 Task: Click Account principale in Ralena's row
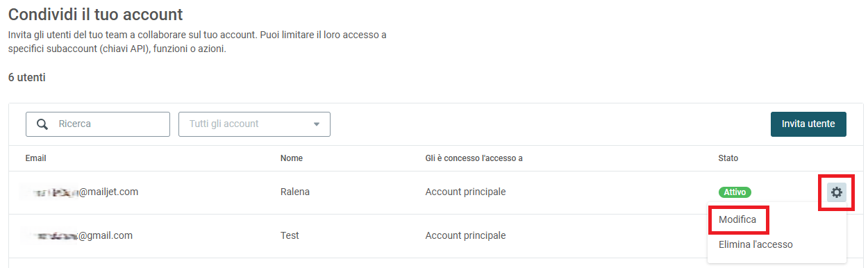tap(465, 192)
